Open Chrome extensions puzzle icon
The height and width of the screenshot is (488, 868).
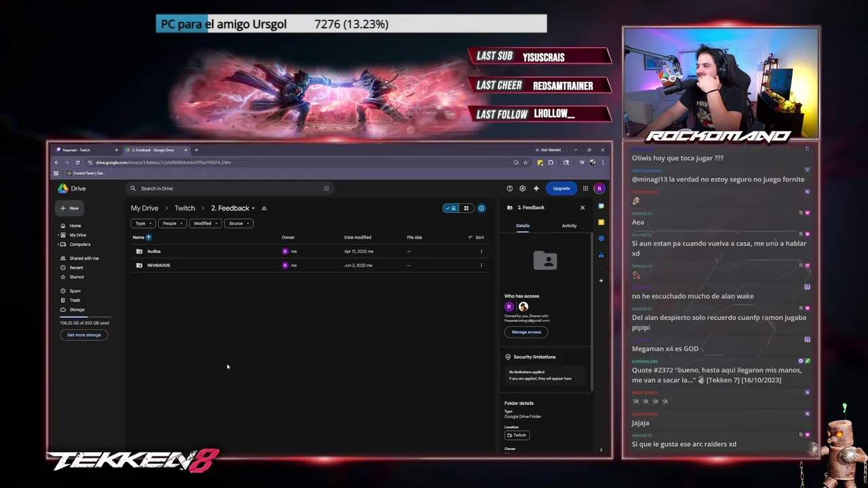tap(551, 163)
